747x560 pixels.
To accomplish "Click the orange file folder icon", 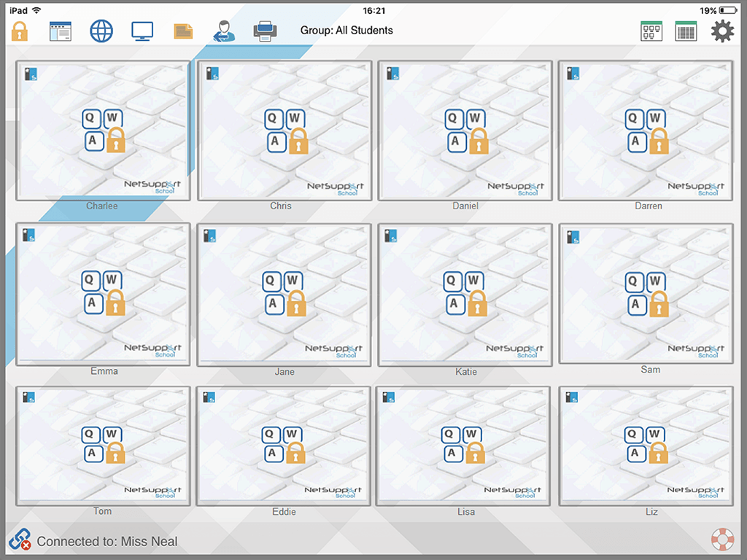I will (x=183, y=31).
